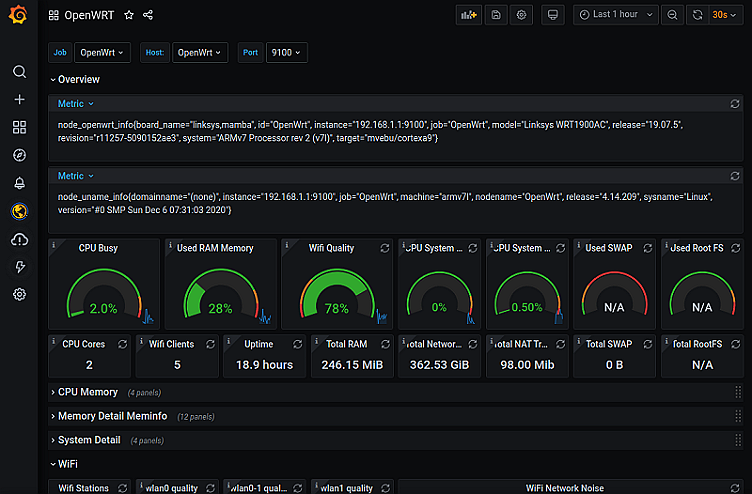The image size is (752, 494).
Task: Click the WiFi Network Noise panel title
Action: click(x=564, y=488)
